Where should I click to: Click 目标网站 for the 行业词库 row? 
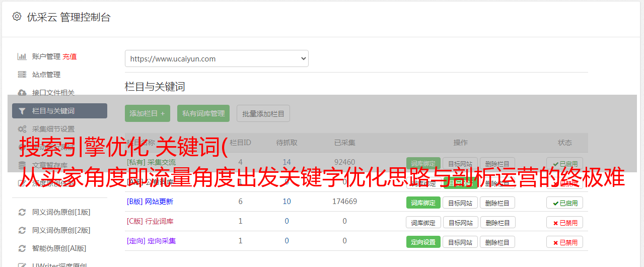(460, 222)
